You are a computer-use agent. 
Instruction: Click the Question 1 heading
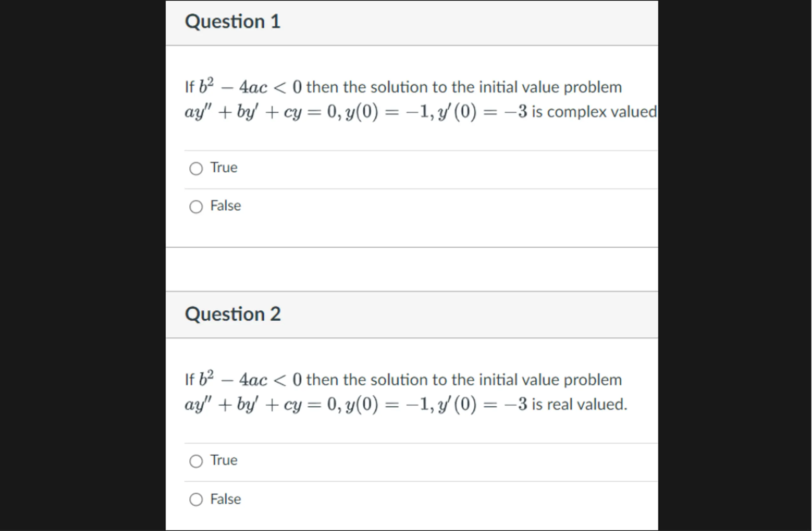click(x=233, y=22)
